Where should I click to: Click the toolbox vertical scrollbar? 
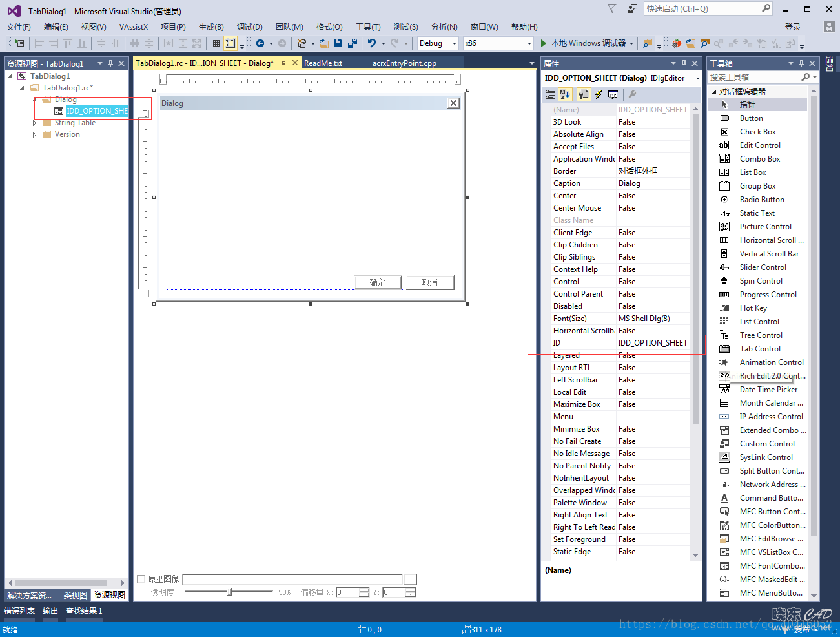click(814, 315)
